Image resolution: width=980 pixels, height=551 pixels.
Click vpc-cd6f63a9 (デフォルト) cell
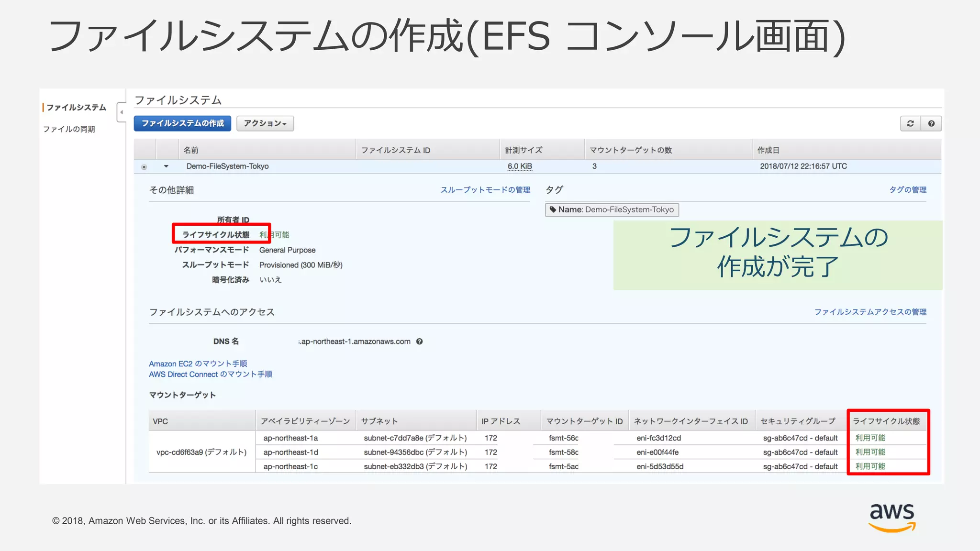coord(201,452)
